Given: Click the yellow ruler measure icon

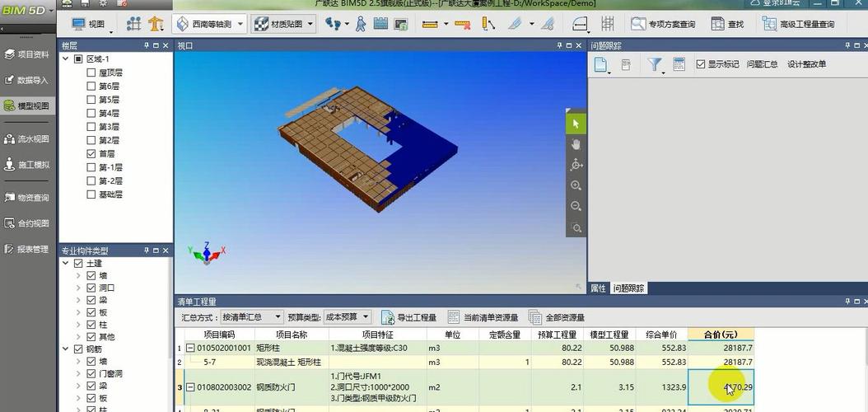Looking at the screenshot, I should pos(430,24).
